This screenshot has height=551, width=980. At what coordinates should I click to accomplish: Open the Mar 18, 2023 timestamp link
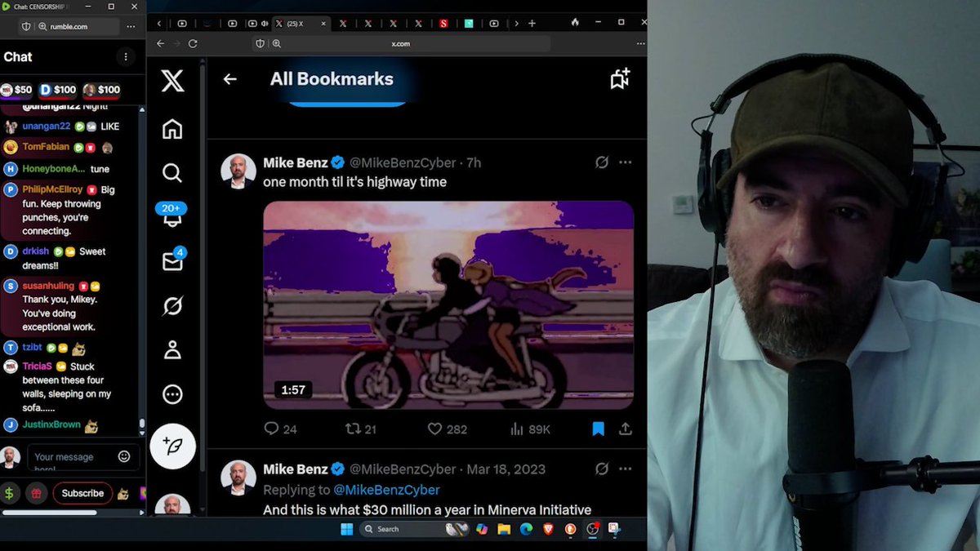506,469
